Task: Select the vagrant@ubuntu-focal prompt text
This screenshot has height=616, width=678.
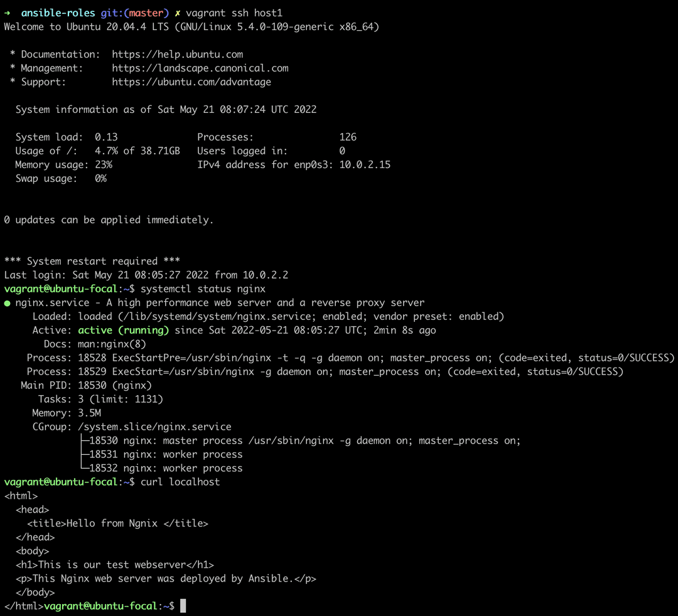Action: click(61, 289)
